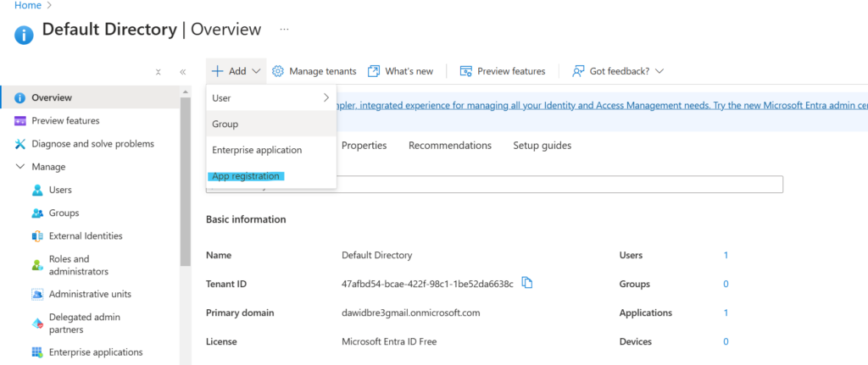
Task: Click the Roles and administrators icon
Action: (x=37, y=265)
